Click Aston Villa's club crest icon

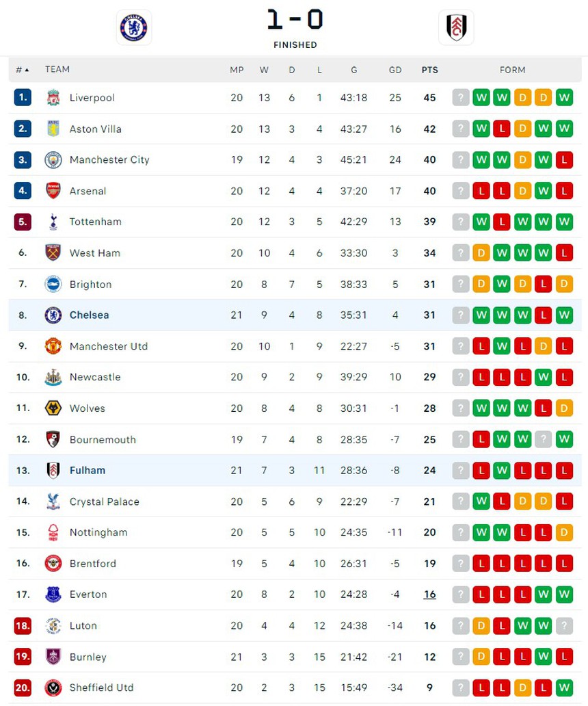click(x=53, y=129)
